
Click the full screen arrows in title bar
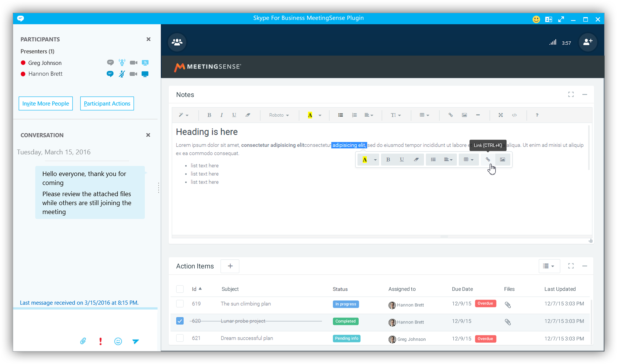pos(561,20)
